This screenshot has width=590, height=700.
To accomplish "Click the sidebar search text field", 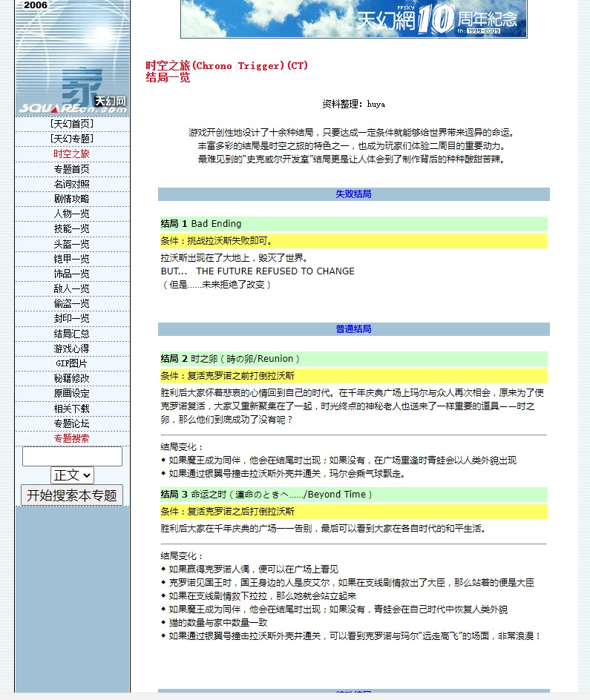I will coord(72,456).
